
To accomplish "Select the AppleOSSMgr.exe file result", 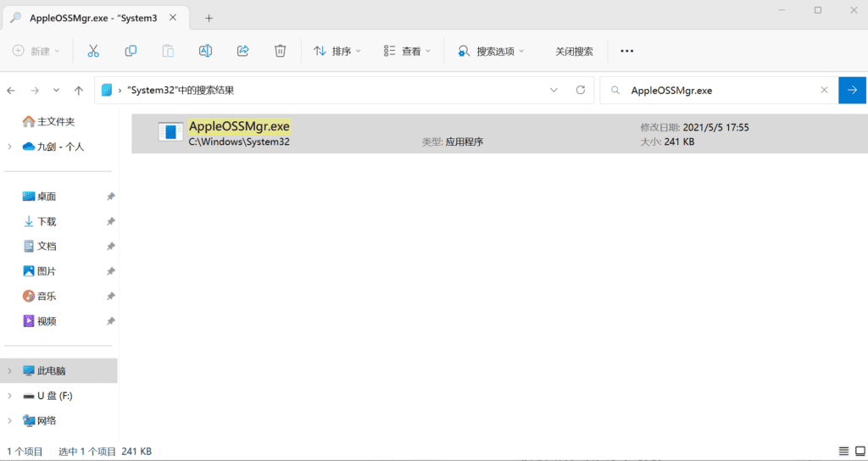I will [x=239, y=127].
